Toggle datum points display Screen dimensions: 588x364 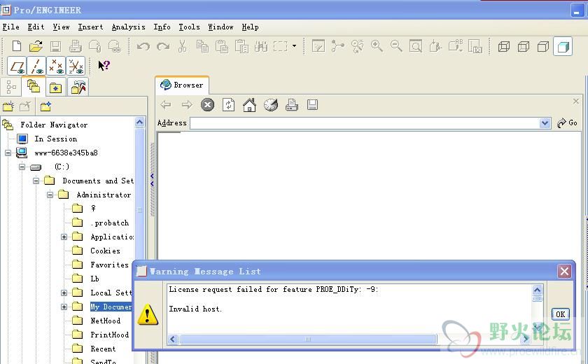click(x=56, y=66)
